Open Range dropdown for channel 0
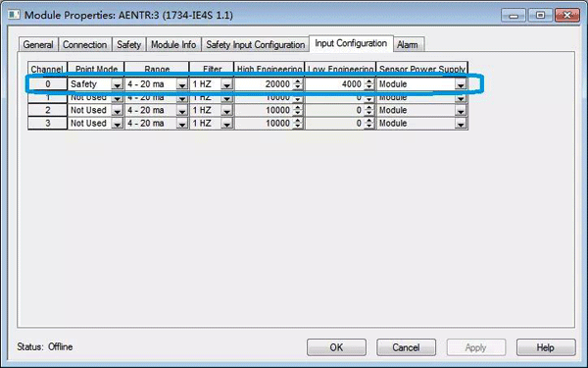Screen dimensions: 588x368 tap(182, 84)
